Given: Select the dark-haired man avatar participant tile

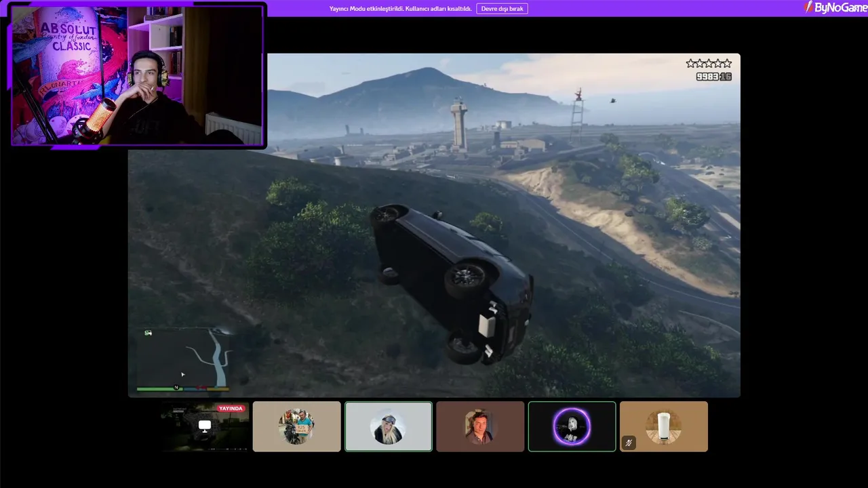Looking at the screenshot, I should [x=480, y=426].
